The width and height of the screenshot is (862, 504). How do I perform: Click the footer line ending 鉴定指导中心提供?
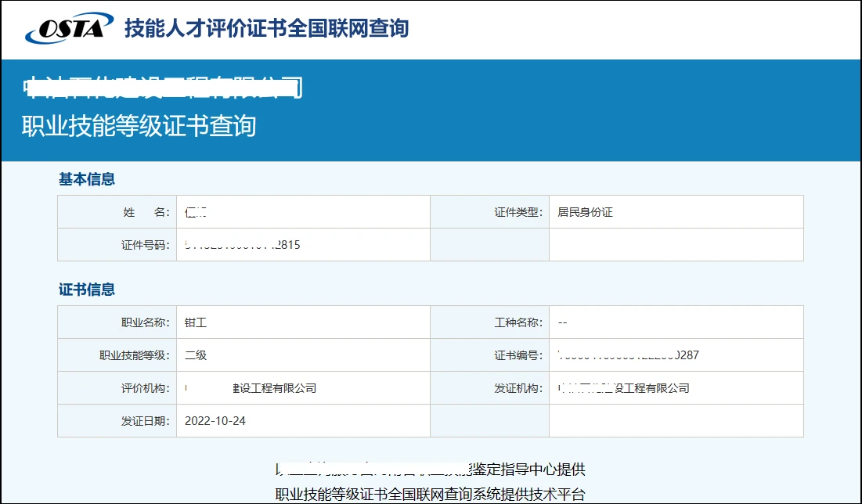pyautogui.click(x=431, y=470)
